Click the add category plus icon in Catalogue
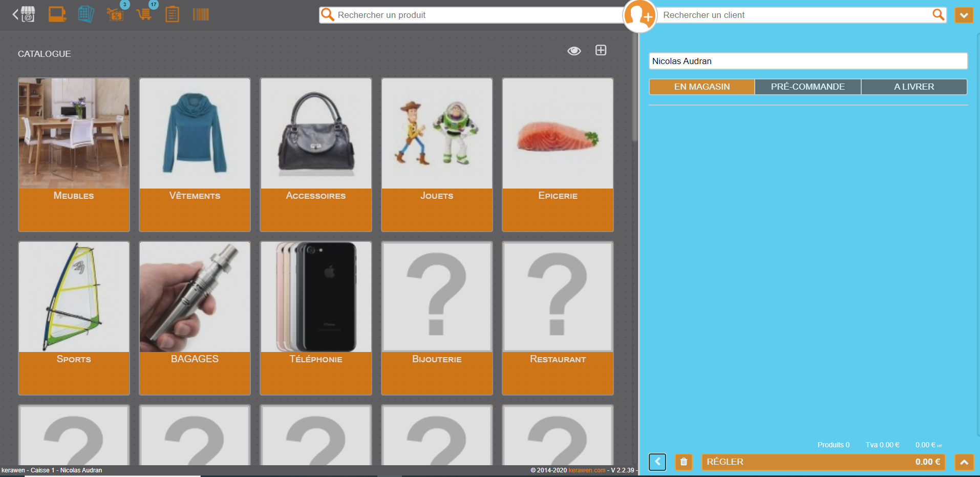Viewport: 980px width, 477px height. (601, 50)
